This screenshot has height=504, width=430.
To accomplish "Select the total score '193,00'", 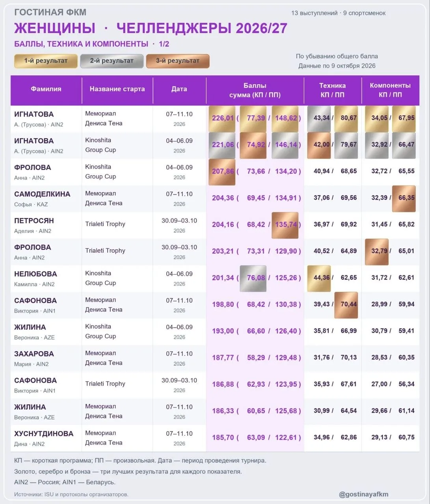I will (223, 331).
